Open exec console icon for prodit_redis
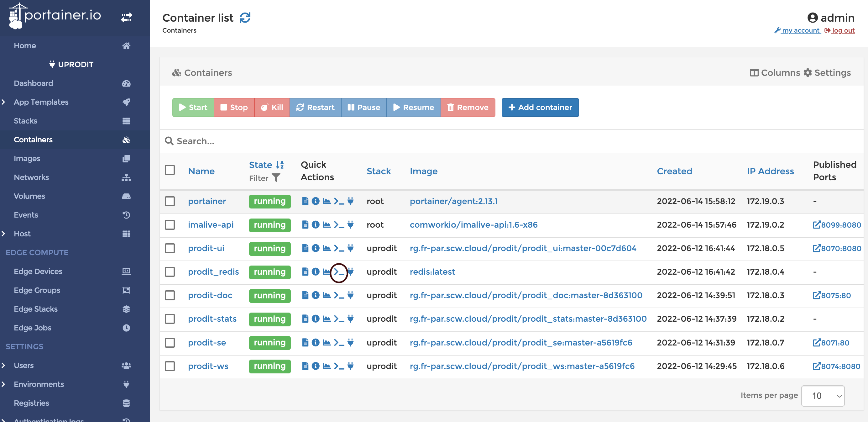868x422 pixels. click(x=339, y=272)
